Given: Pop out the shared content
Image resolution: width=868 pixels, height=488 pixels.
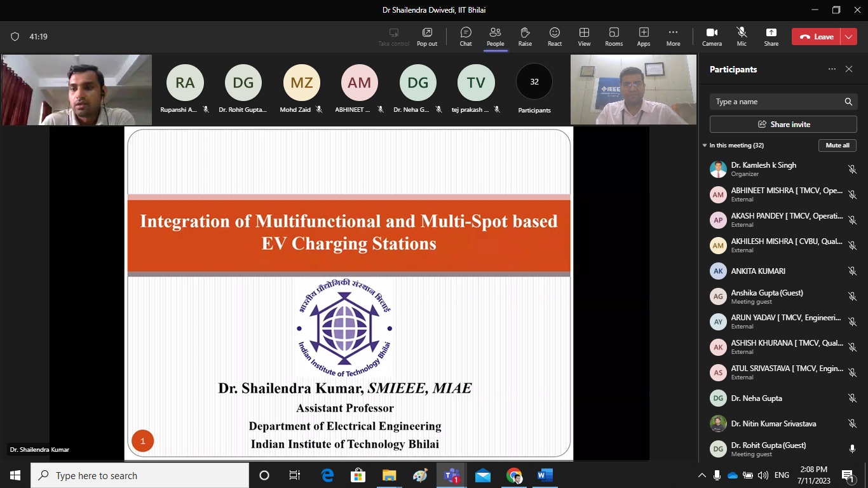Looking at the screenshot, I should (427, 36).
